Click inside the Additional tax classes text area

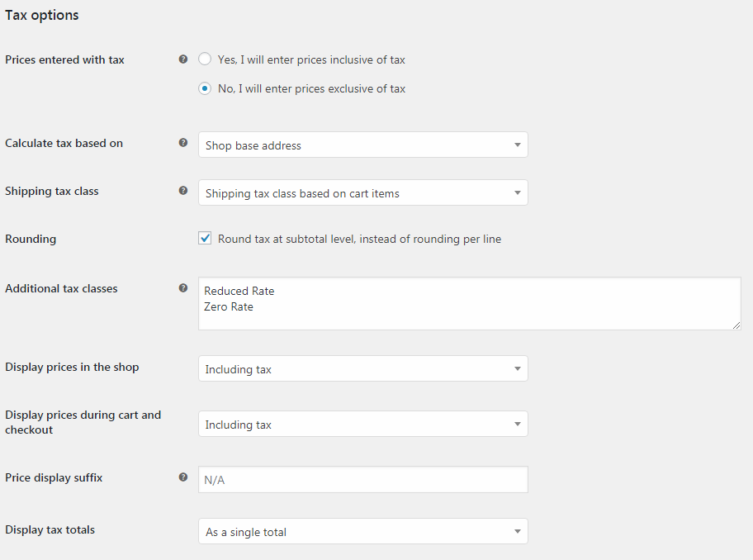[469, 303]
